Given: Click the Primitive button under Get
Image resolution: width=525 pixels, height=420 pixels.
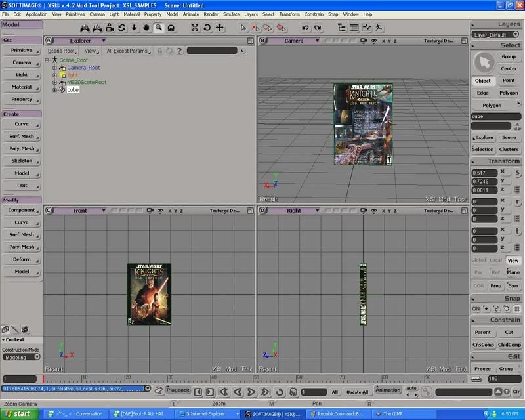Looking at the screenshot, I should pyautogui.click(x=22, y=51).
